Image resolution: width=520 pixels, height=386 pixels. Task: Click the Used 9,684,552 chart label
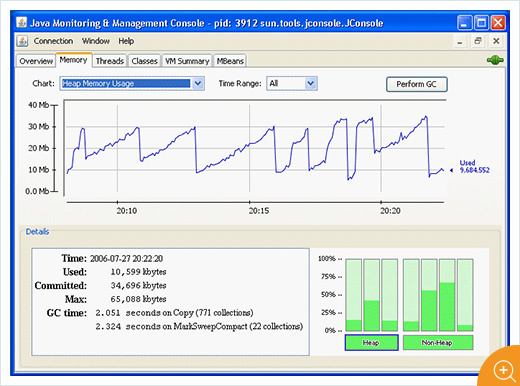click(x=474, y=167)
